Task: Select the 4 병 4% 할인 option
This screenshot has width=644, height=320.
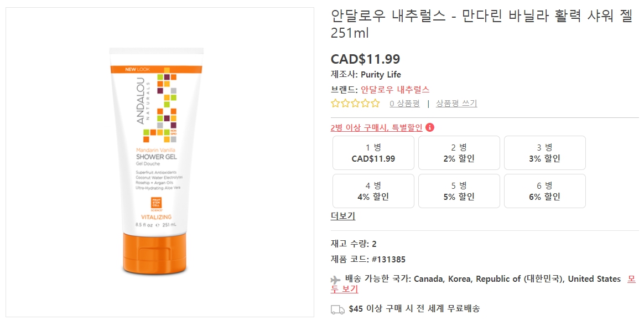Action: point(373,191)
